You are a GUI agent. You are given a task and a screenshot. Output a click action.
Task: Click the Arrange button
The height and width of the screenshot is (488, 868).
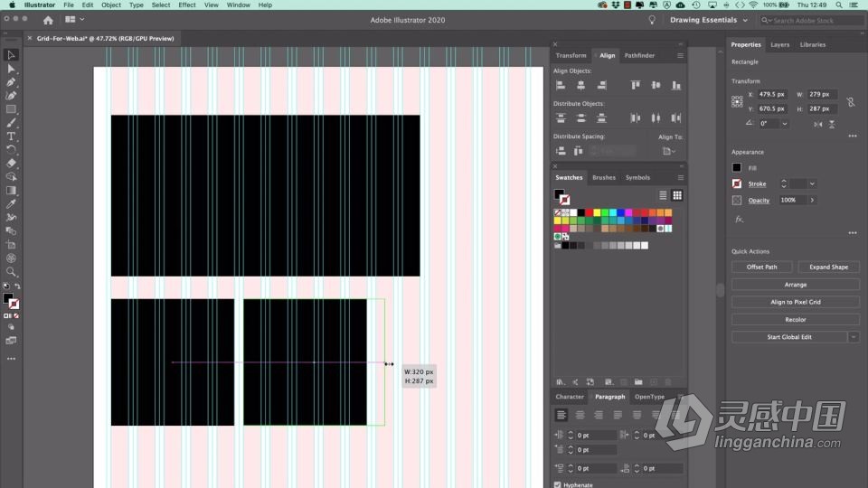pyautogui.click(x=796, y=285)
